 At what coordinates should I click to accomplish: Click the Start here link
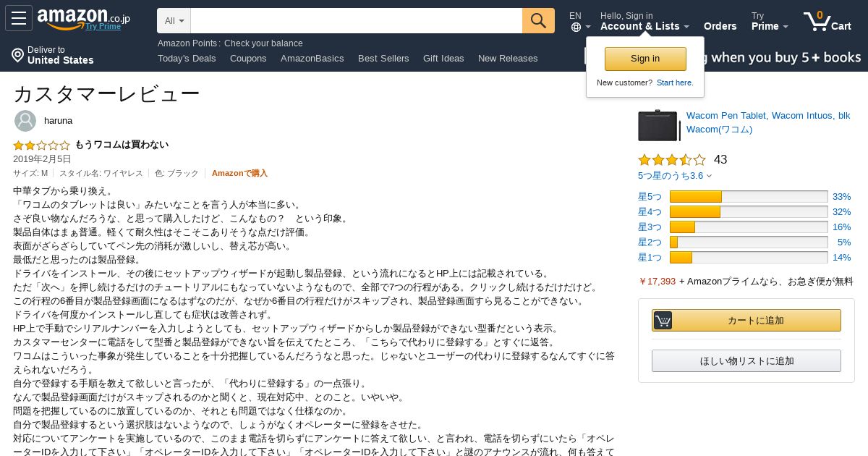[675, 83]
